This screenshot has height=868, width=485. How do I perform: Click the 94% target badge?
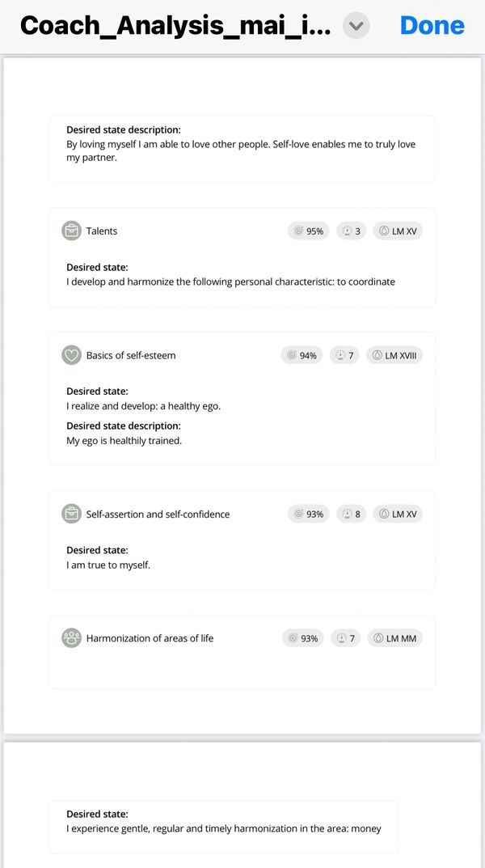[302, 355]
